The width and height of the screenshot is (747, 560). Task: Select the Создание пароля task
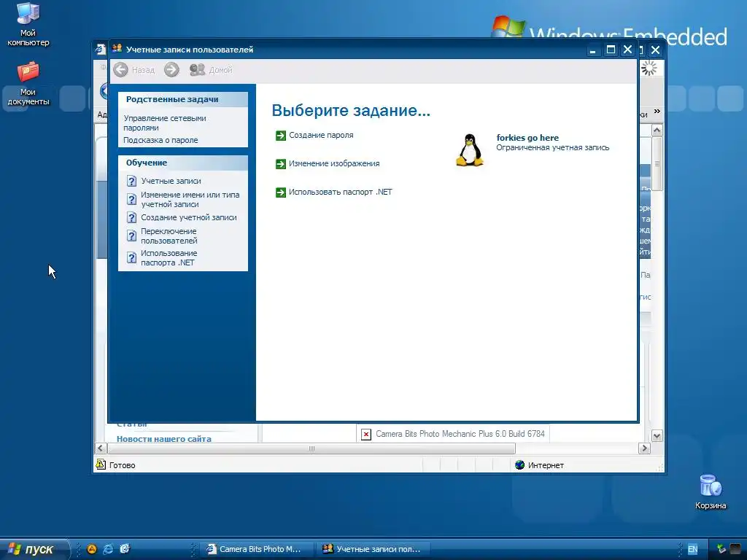point(321,135)
